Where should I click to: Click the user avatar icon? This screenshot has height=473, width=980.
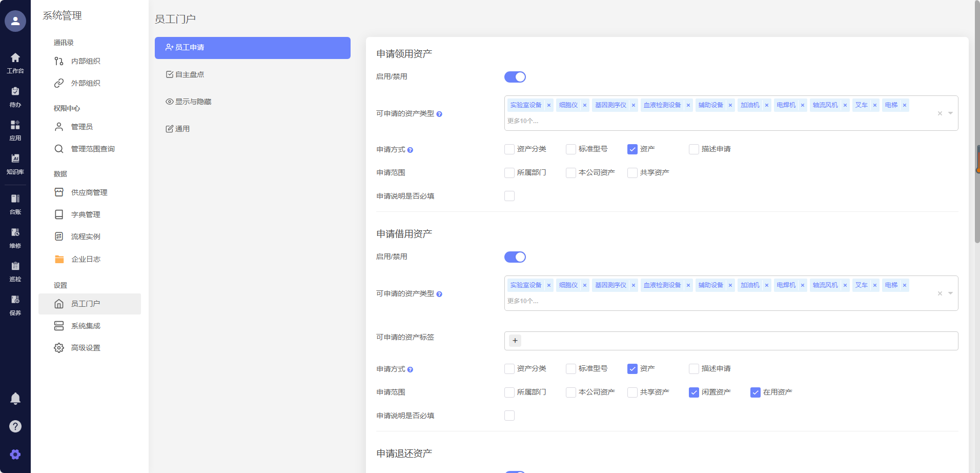click(15, 21)
